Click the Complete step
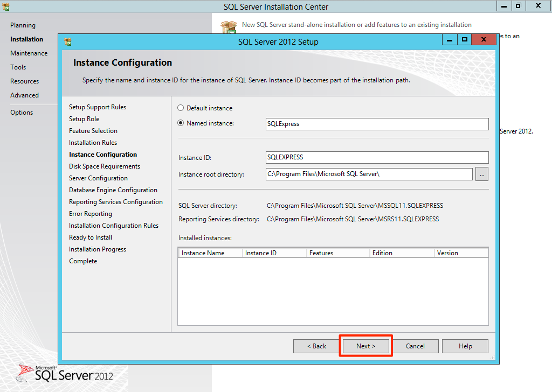 83,261
